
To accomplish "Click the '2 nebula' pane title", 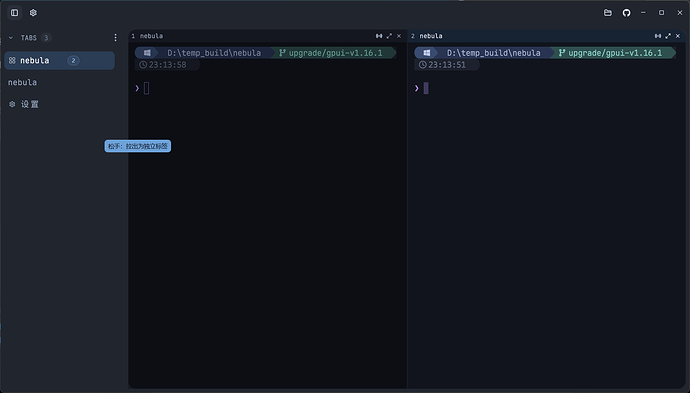I will click(x=426, y=36).
